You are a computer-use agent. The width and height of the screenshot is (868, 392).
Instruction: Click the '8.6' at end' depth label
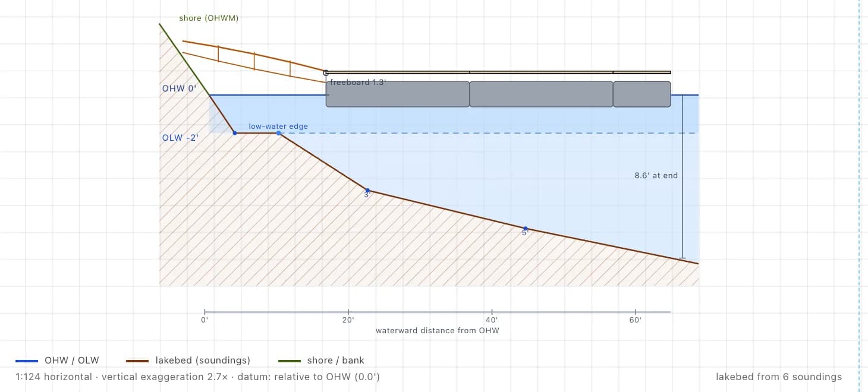656,176
